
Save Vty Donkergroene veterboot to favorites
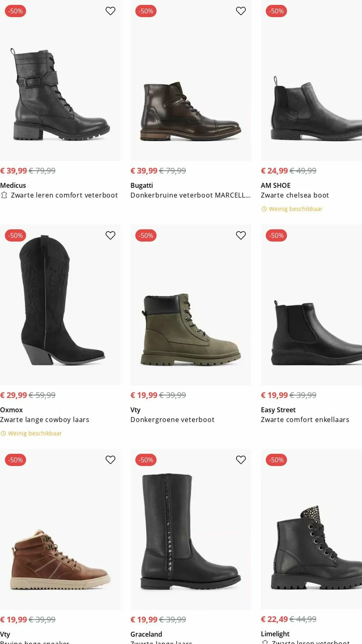pos(241,235)
